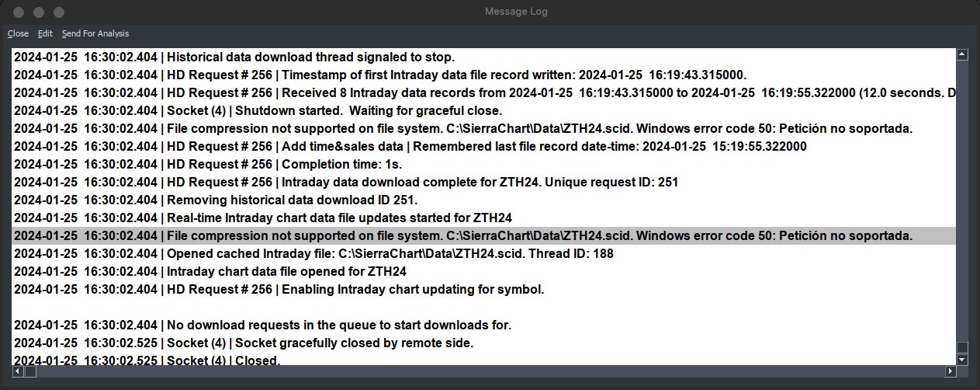Click the Send For Analysis menu
Viewport: 980px width, 390px height.
tap(95, 33)
